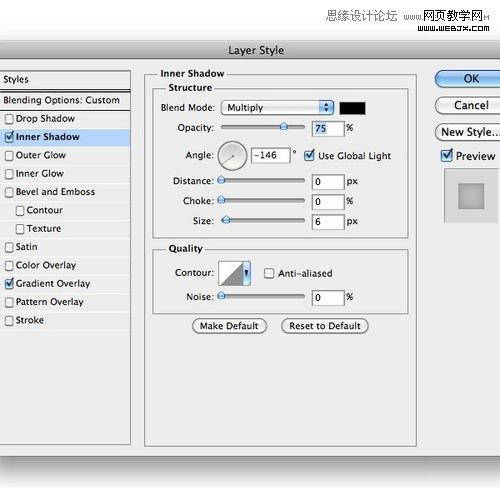Enable the Bevel and Emboss checkbox
The height and width of the screenshot is (500, 500).
[9, 192]
